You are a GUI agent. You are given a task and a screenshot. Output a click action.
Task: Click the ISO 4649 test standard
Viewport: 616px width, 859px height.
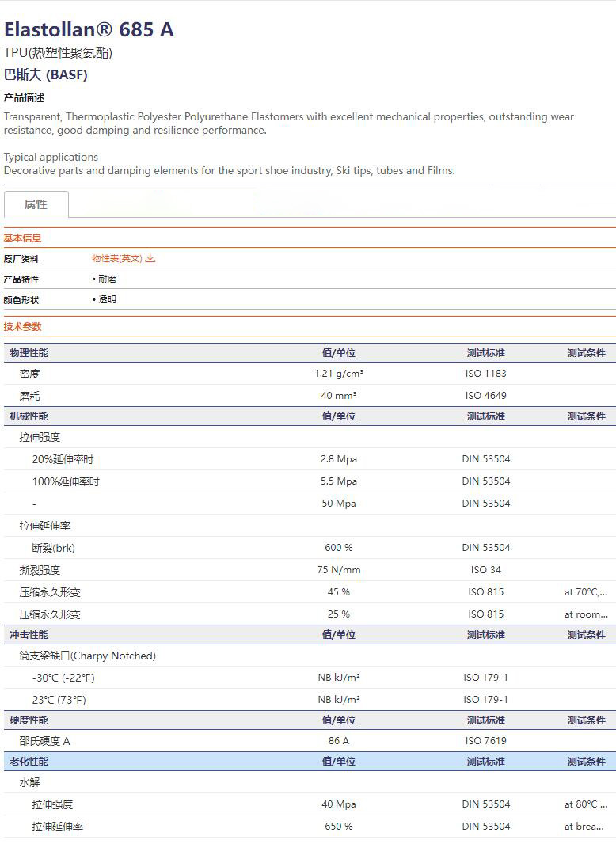pos(485,396)
